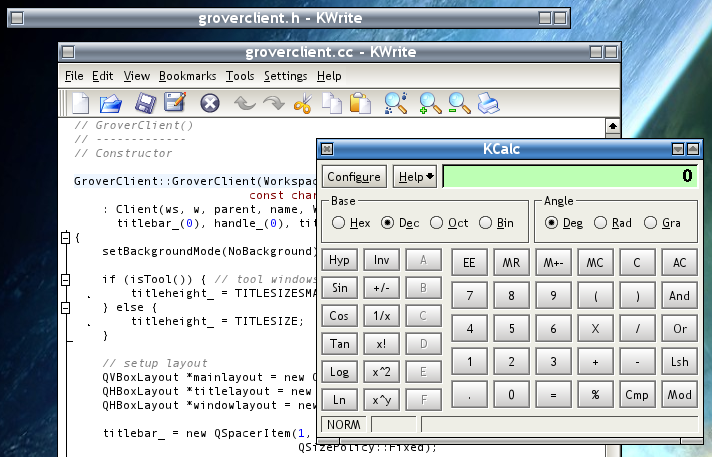Screen dimensions: 712x457
Task: Create a new document in KWrite toolbar
Action: click(80, 103)
